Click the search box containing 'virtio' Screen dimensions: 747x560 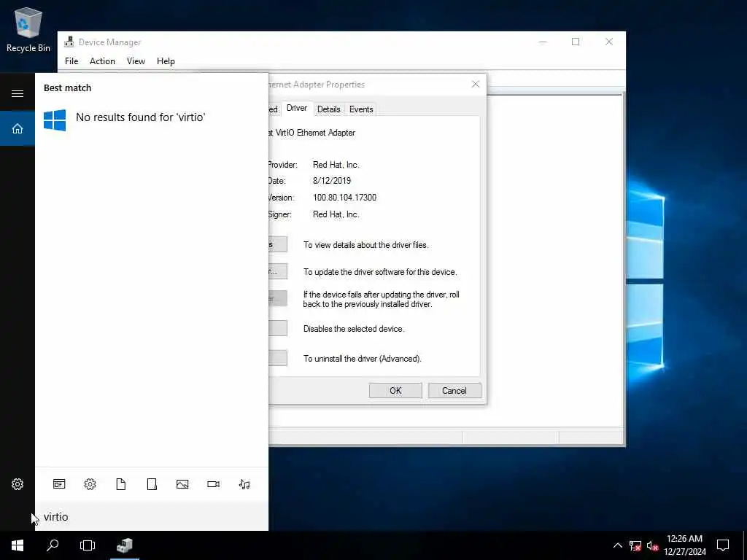click(152, 517)
